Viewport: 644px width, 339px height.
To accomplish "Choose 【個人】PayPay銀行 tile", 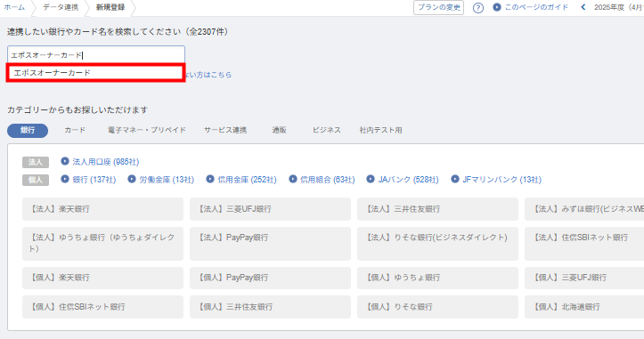I will click(x=270, y=278).
